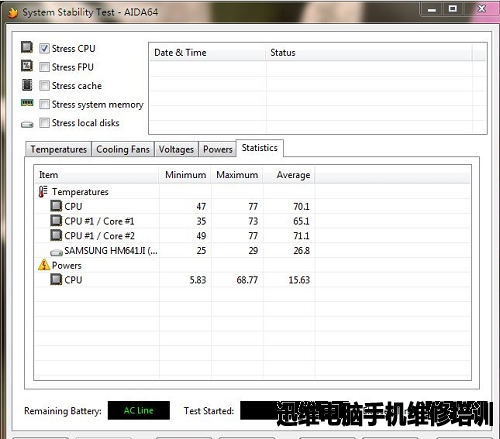500x439 pixels.
Task: Click the hard disk icon beside Stress local disks
Action: pyautogui.click(x=27, y=125)
